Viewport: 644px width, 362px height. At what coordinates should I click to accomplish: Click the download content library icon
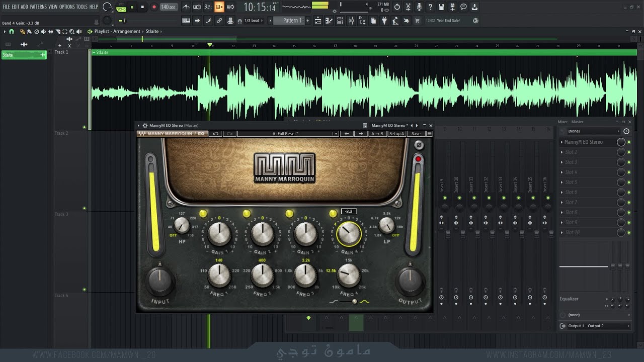pos(474,7)
